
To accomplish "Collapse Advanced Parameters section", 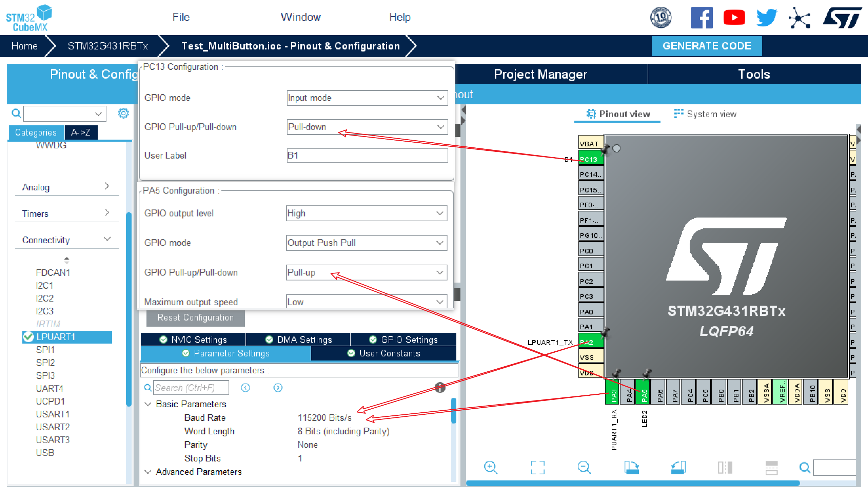I will click(x=148, y=472).
